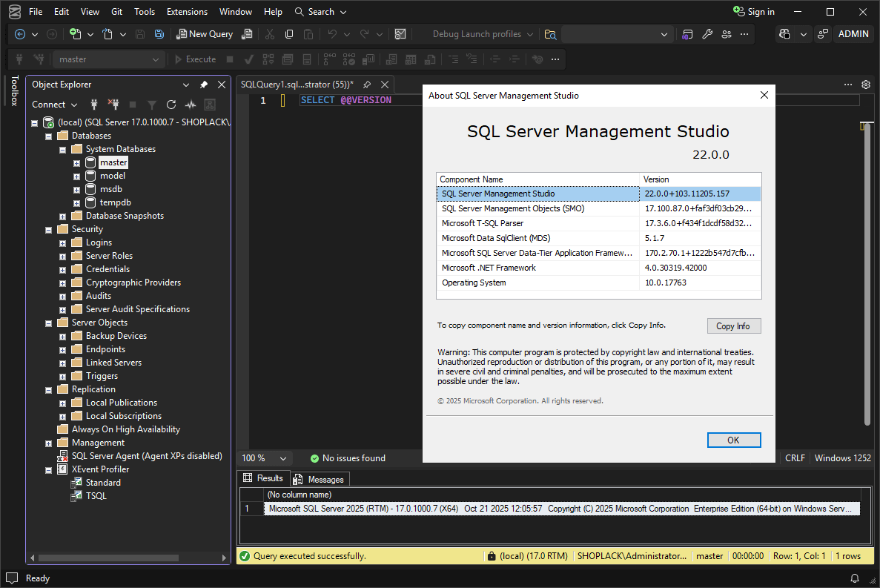Click the Copy Info button

(733, 326)
